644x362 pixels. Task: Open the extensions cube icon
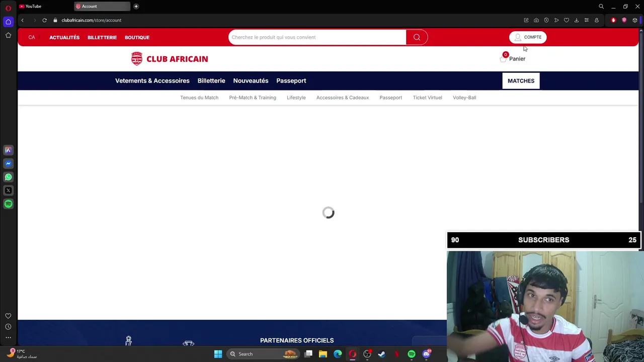point(635,20)
